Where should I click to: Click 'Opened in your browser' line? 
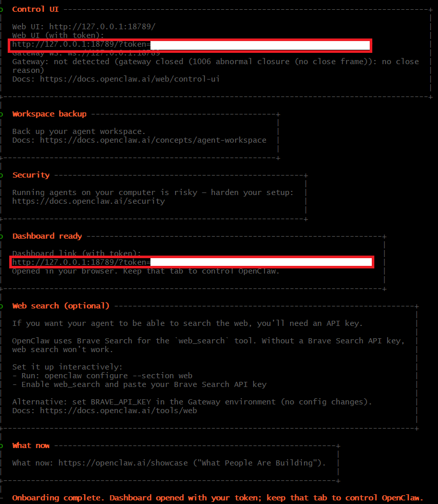(x=146, y=272)
